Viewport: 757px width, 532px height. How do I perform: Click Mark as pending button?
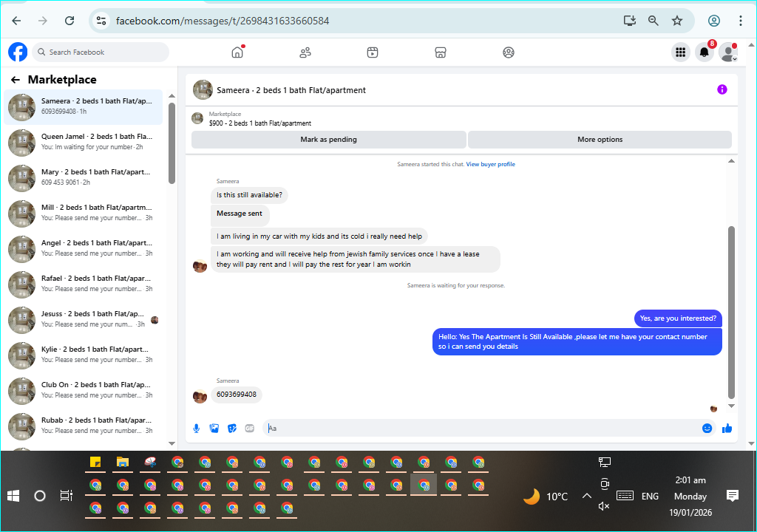point(329,140)
